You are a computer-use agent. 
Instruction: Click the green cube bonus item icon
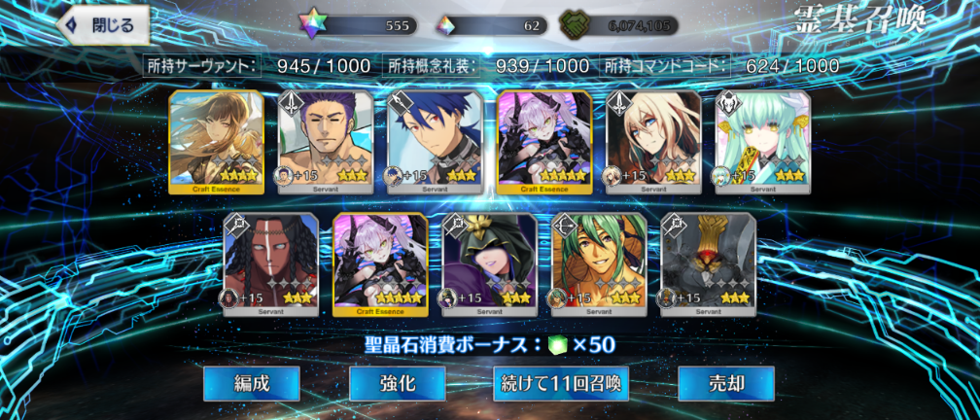pyautogui.click(x=556, y=344)
